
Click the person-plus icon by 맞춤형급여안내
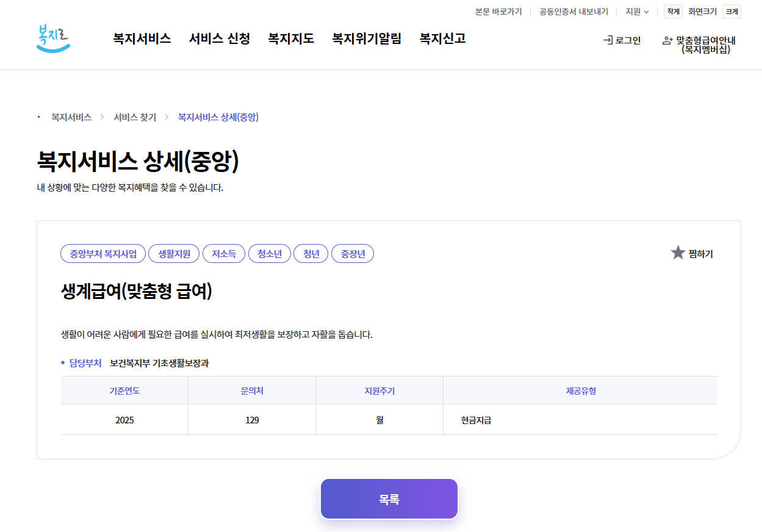(x=667, y=41)
